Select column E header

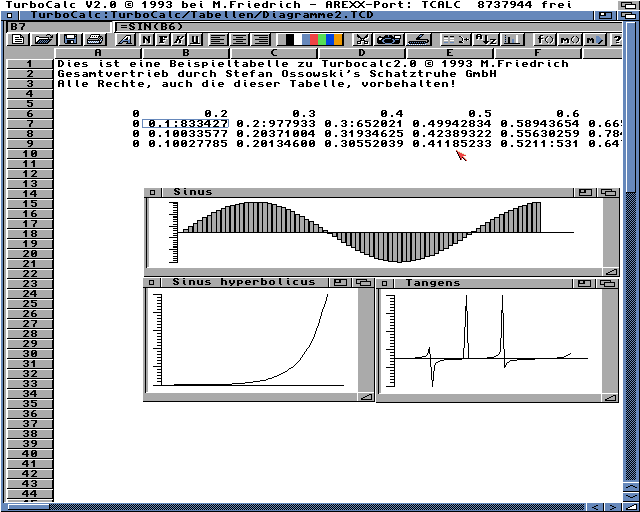(x=449, y=53)
